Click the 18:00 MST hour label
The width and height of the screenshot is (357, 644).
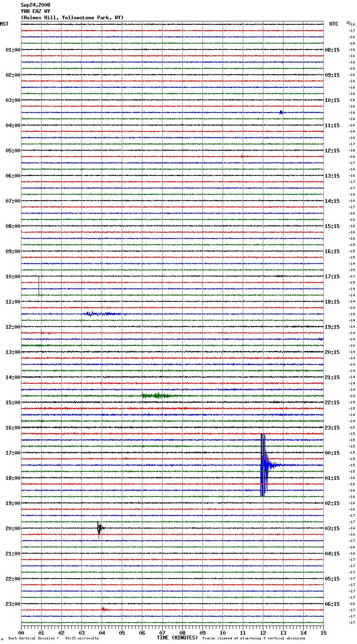pyautogui.click(x=13, y=478)
